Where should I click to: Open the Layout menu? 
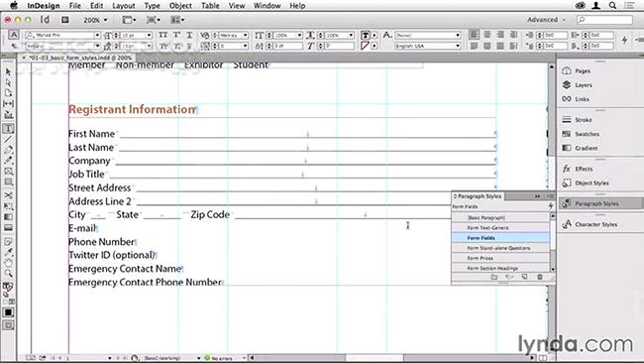(124, 6)
